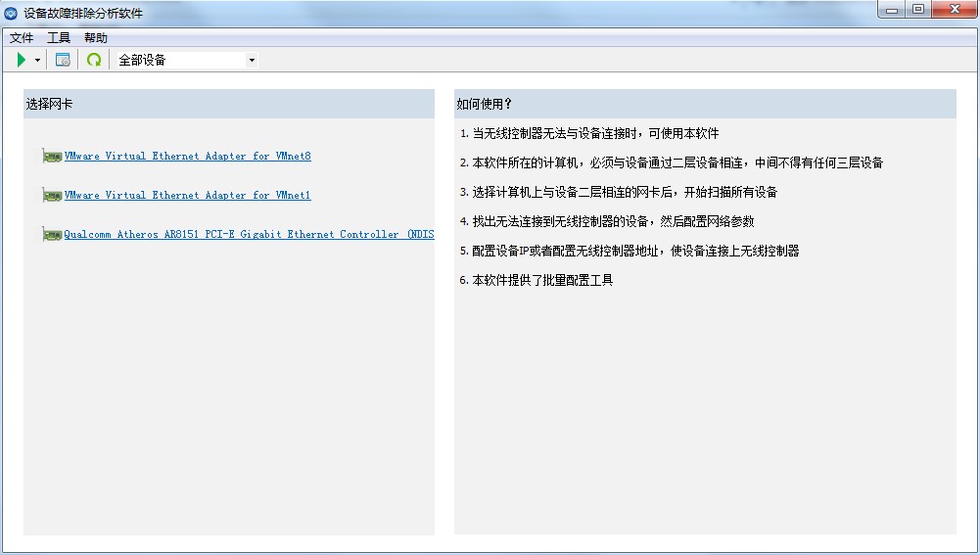Close the 设备故障排除分析软件 window
The image size is (980, 555).
pos(955,10)
